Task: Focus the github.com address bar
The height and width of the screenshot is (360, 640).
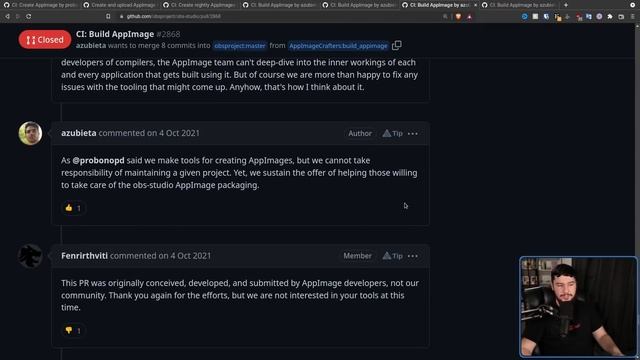Action: [x=278, y=16]
